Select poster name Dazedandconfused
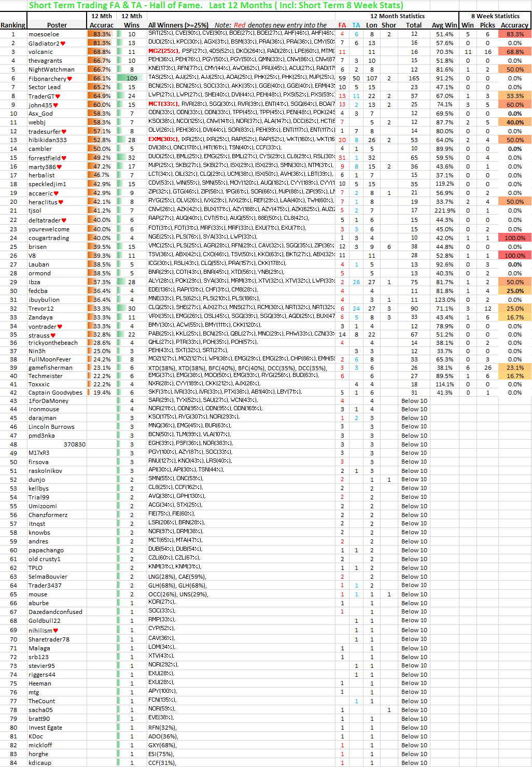Image resolution: width=532 pixels, height=767 pixels. coord(55,612)
